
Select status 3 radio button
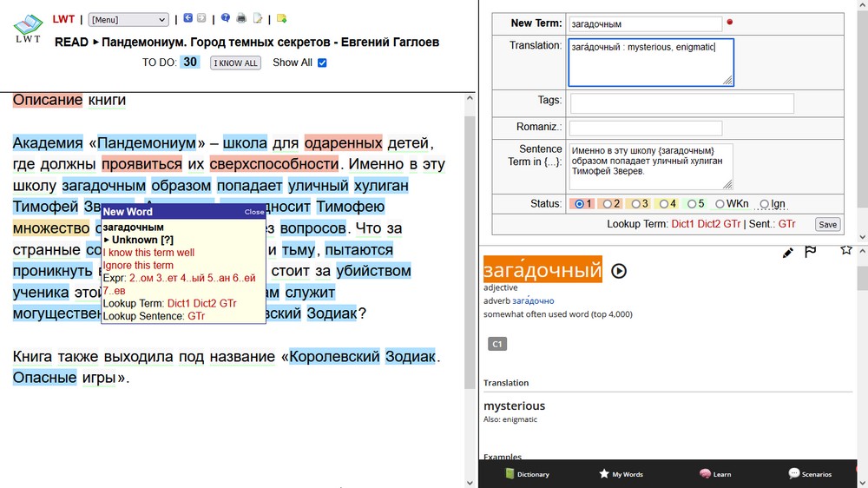point(635,204)
